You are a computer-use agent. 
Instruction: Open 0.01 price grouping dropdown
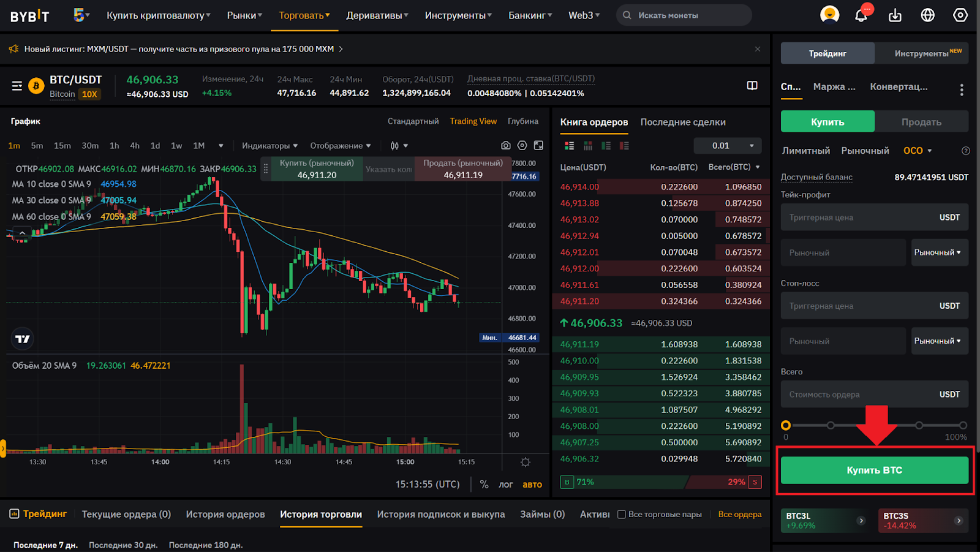(x=728, y=146)
